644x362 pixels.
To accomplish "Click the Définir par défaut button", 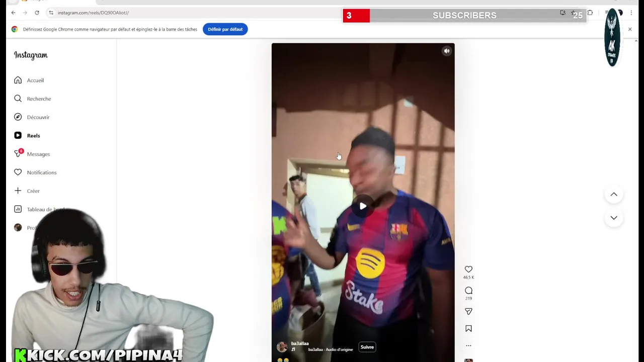I will (x=225, y=29).
